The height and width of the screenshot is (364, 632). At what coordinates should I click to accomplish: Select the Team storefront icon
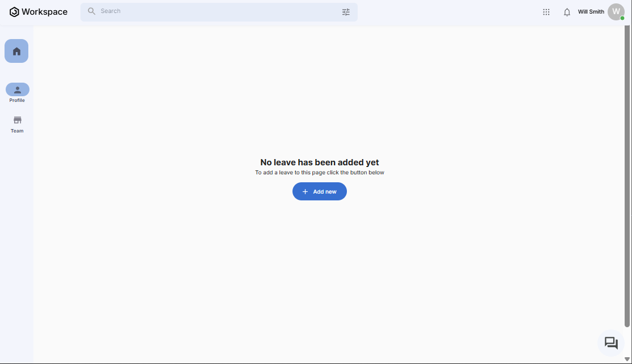tap(17, 120)
